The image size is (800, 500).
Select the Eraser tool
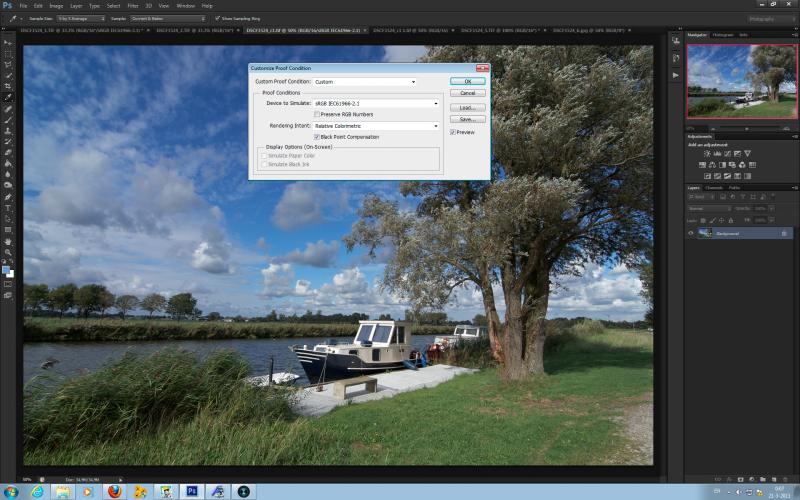(8, 152)
